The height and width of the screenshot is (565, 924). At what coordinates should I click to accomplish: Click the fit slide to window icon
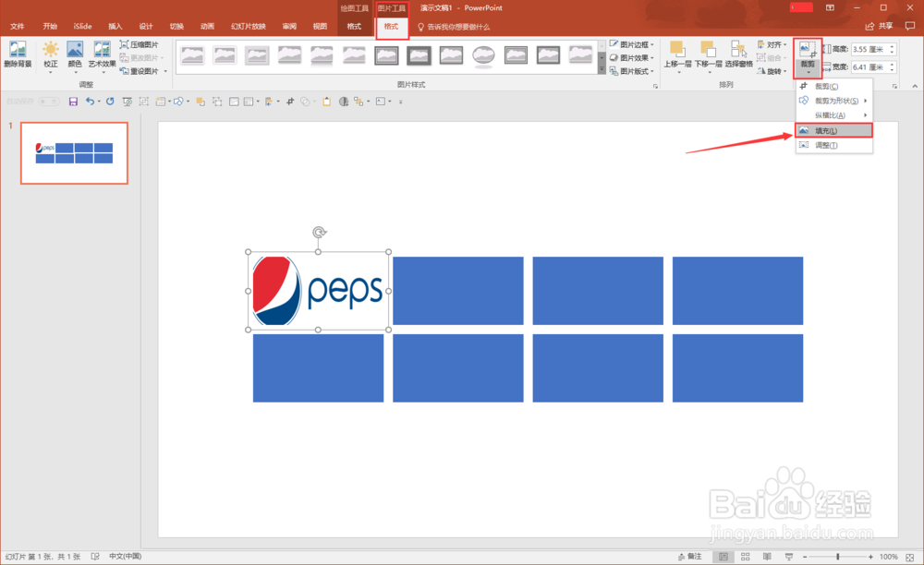pyautogui.click(x=910, y=557)
